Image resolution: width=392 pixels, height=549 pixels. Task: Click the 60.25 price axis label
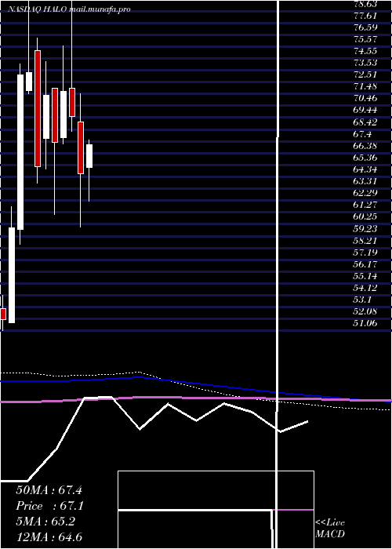pyautogui.click(x=365, y=216)
